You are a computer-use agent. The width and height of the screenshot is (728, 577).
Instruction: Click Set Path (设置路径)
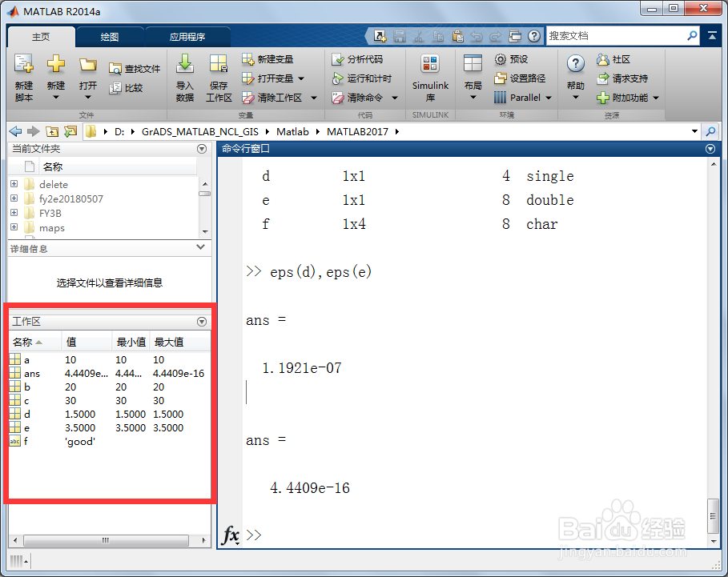pyautogui.click(x=520, y=78)
